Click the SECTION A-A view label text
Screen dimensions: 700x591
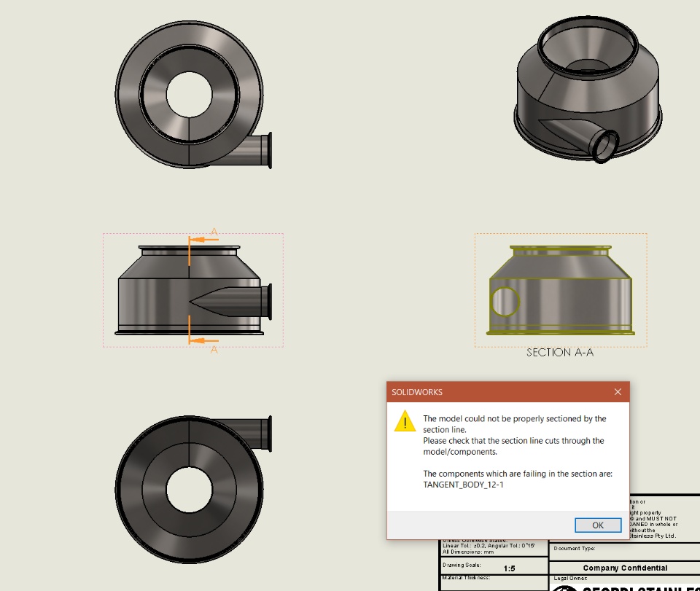(560, 353)
